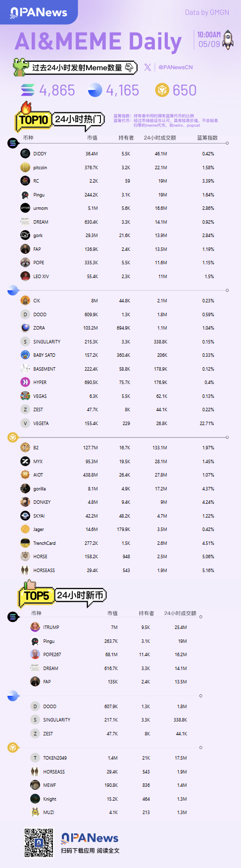The width and height of the screenshot is (241, 868).
Task: Click the HYPER token icon
Action: tap(25, 382)
